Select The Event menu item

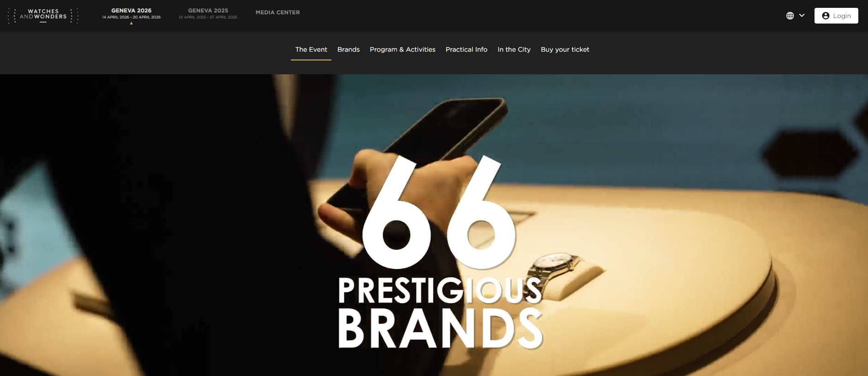(311, 49)
